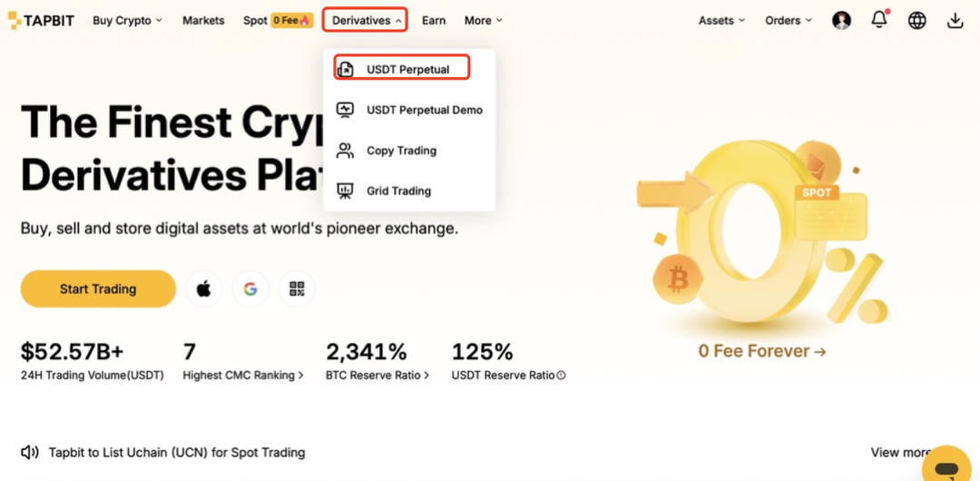Screen dimensions: 980x481
Task: Select Grid Trading menu entry
Action: click(x=398, y=191)
